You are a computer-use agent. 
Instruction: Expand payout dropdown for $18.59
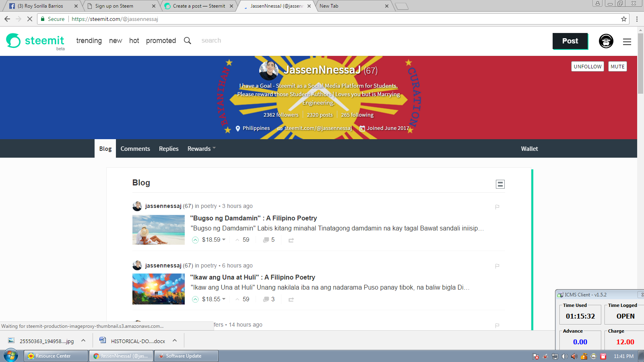(224, 240)
